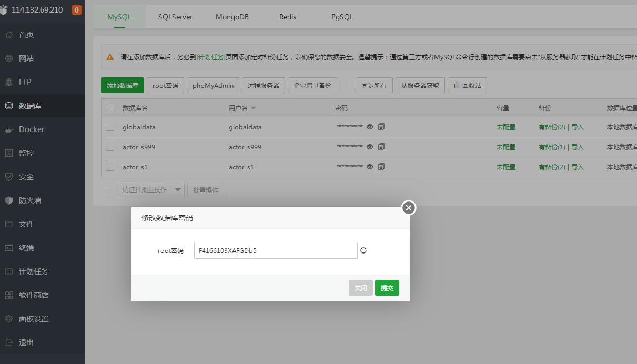Copy the actor_s999 database password
Image resolution: width=637 pixels, height=364 pixels.
point(381,147)
